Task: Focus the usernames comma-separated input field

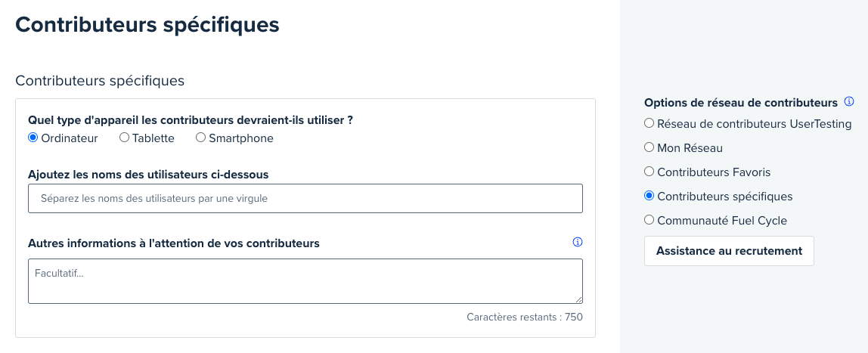Action: (x=305, y=198)
